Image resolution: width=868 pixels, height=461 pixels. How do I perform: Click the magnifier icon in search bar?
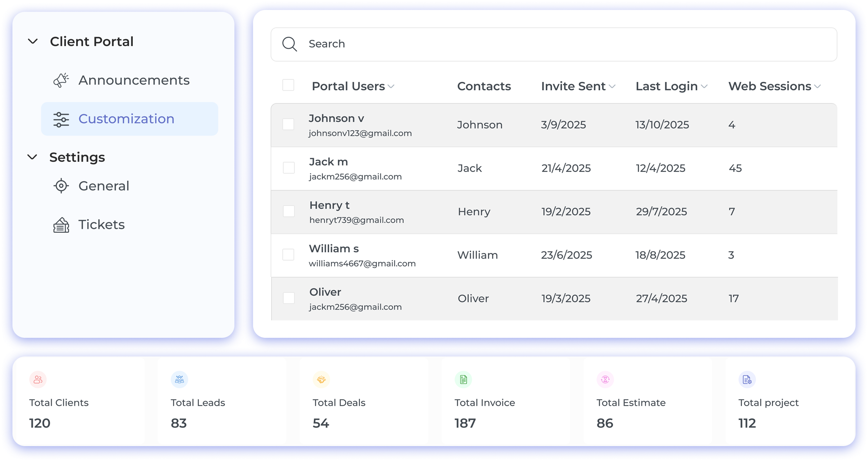point(289,44)
